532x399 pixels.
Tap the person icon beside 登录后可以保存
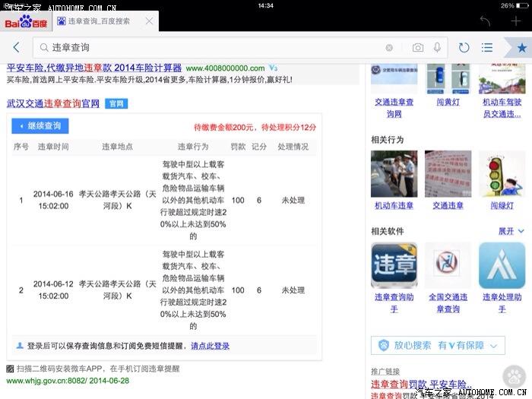coord(20,346)
